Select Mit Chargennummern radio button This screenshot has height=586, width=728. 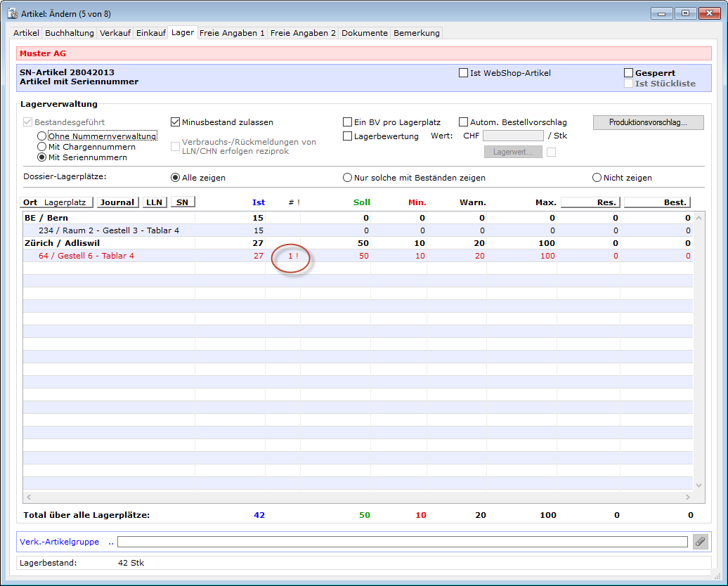click(43, 147)
